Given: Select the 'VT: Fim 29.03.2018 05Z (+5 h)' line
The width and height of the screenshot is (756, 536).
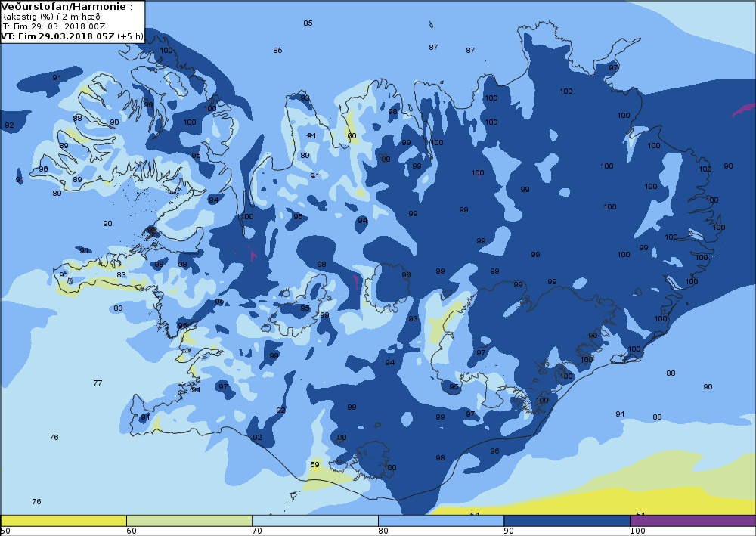Looking at the screenshot, I should coord(73,36).
